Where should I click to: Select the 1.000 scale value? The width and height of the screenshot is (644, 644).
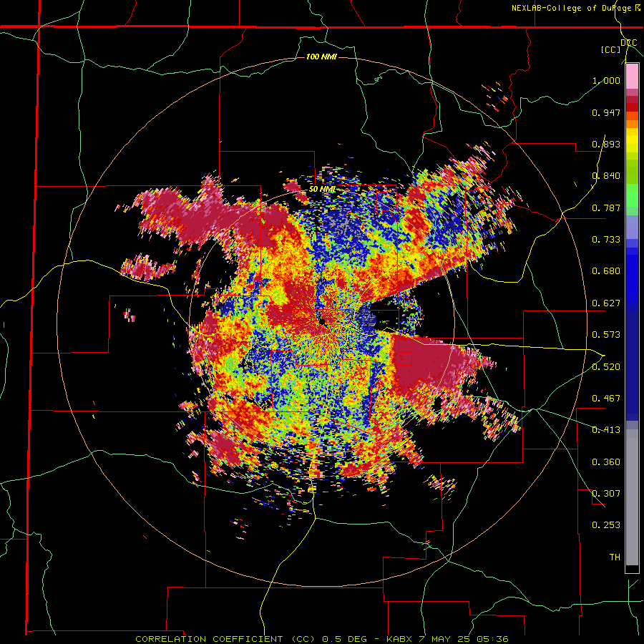(x=606, y=80)
